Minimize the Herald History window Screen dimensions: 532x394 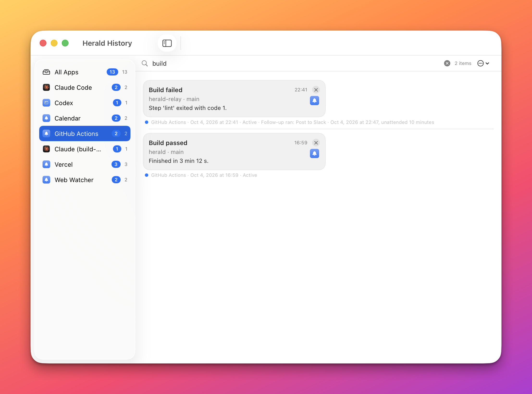(54, 43)
